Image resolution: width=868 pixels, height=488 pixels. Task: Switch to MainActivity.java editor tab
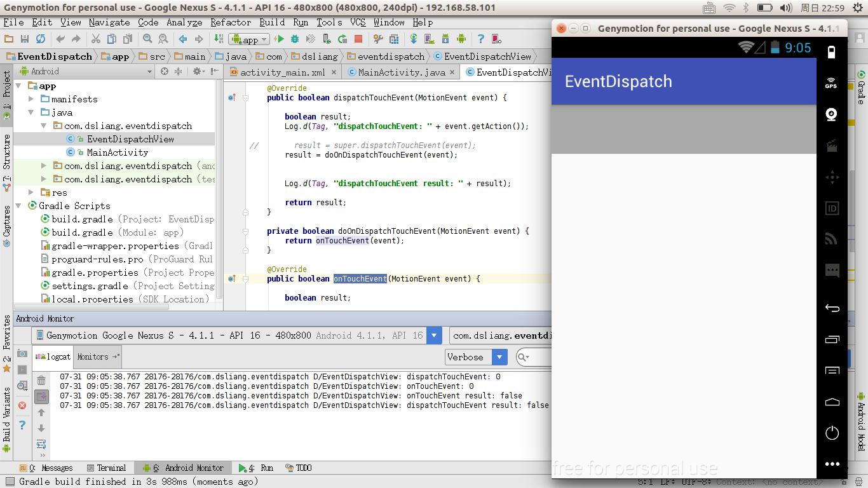[x=401, y=72]
